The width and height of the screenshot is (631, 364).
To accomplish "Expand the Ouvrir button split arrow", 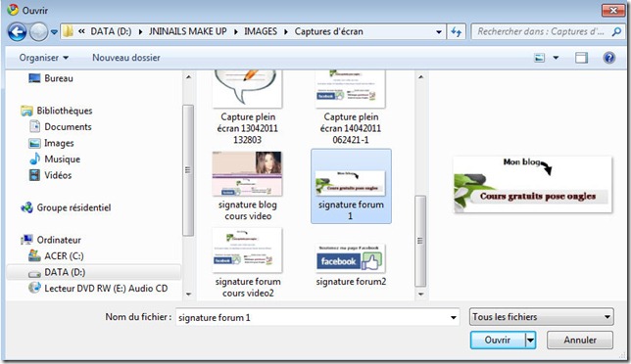I will point(531,341).
